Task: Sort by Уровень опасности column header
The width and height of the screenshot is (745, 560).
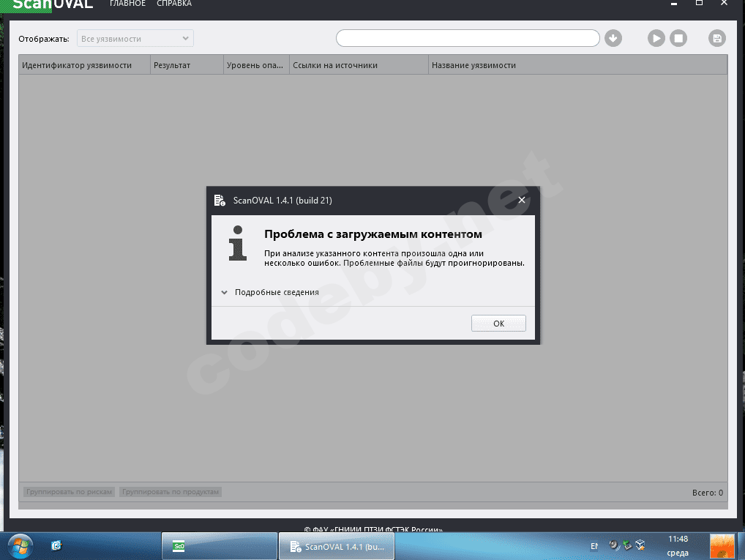Action: tap(256, 65)
